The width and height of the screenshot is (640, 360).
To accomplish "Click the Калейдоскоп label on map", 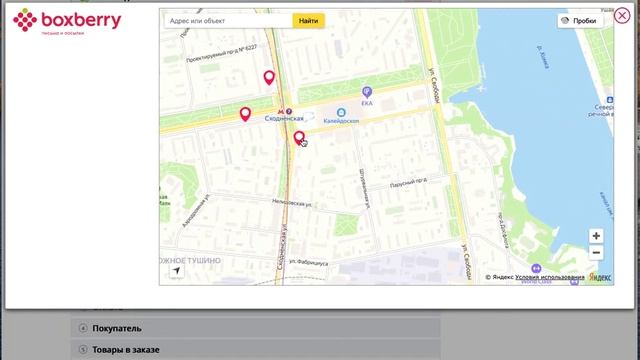I will pos(341,121).
